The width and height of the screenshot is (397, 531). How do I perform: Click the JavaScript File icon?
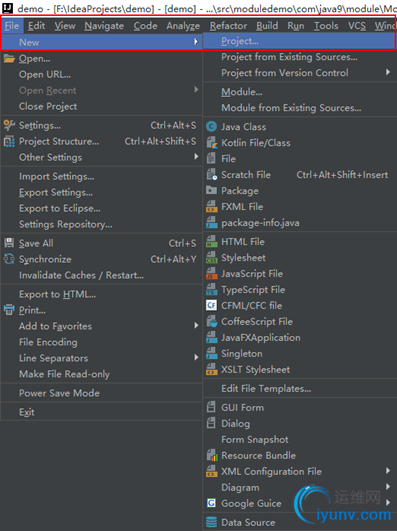[x=212, y=273]
